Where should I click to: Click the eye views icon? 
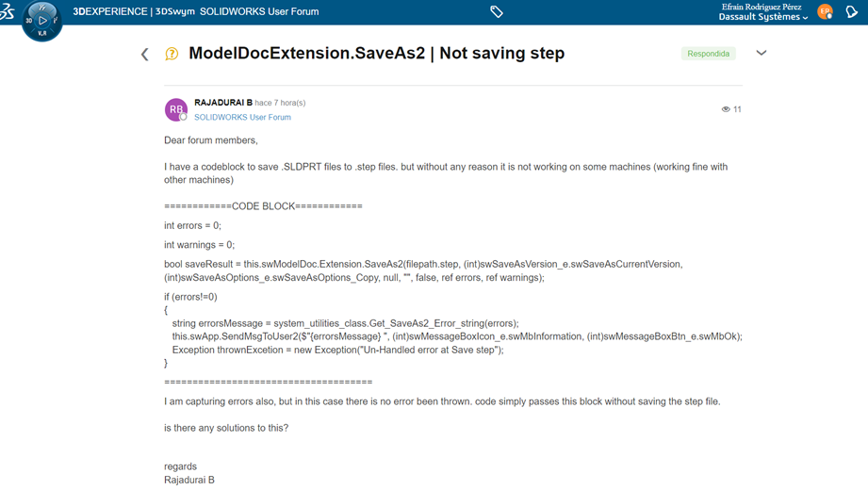pos(726,109)
